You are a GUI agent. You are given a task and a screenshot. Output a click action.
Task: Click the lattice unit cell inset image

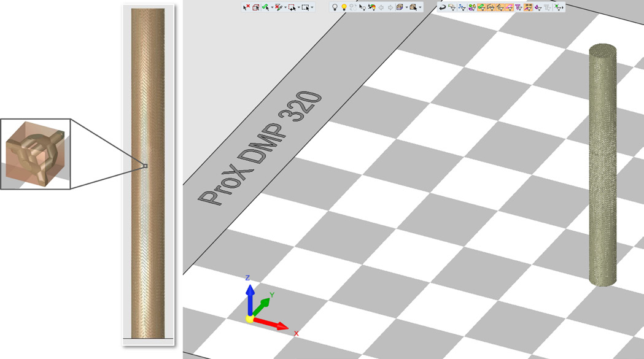click(36, 154)
